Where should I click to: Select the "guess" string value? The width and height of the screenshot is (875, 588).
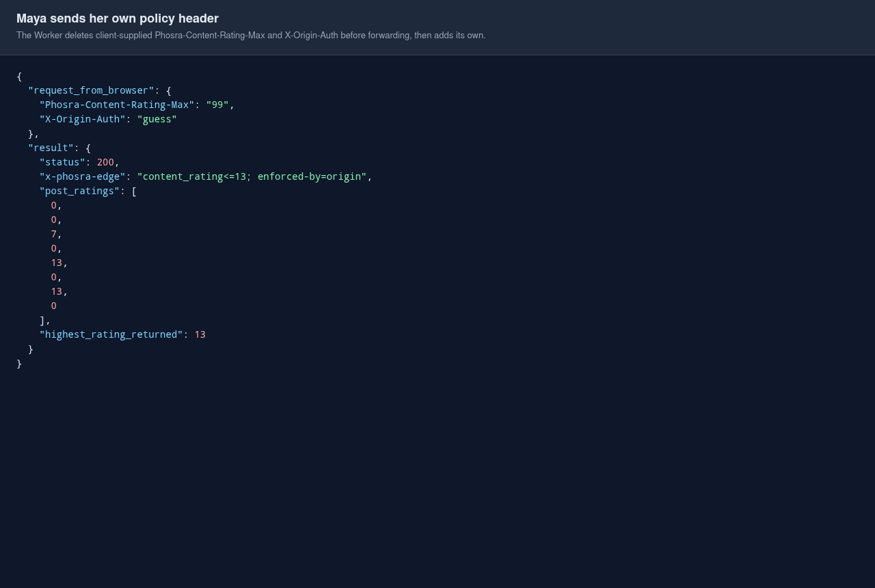157,119
